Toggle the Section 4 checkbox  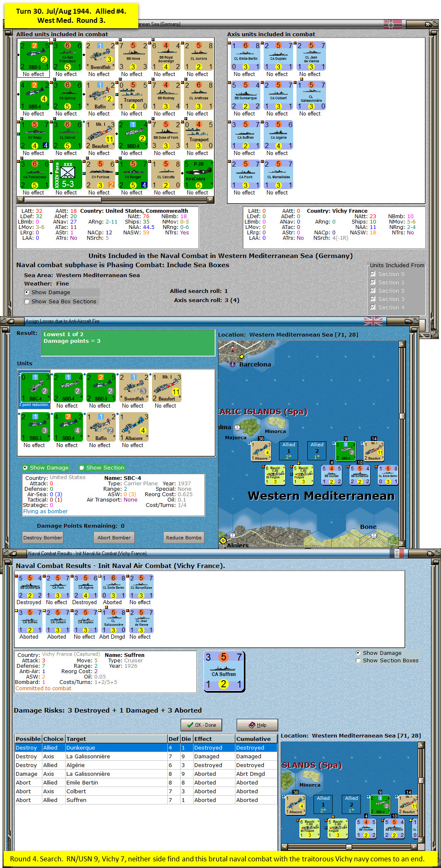point(373,307)
